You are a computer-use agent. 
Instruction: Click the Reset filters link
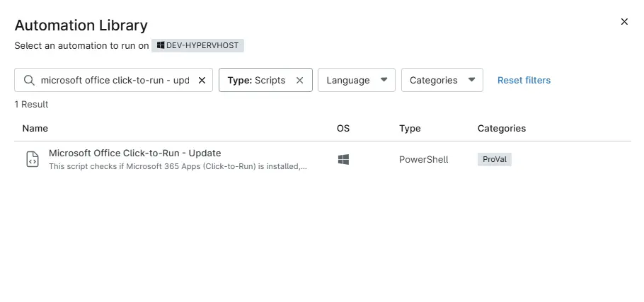[x=524, y=81]
